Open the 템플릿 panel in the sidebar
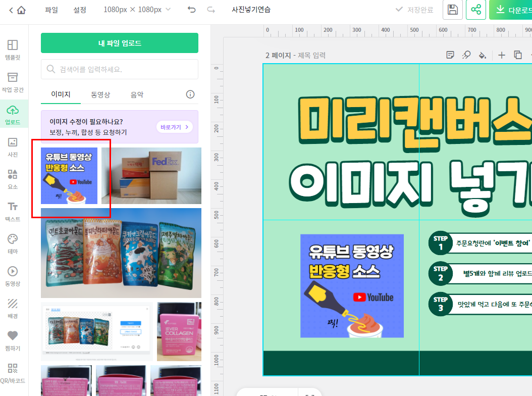Screen dimensions: 532x396 [x=14, y=48]
